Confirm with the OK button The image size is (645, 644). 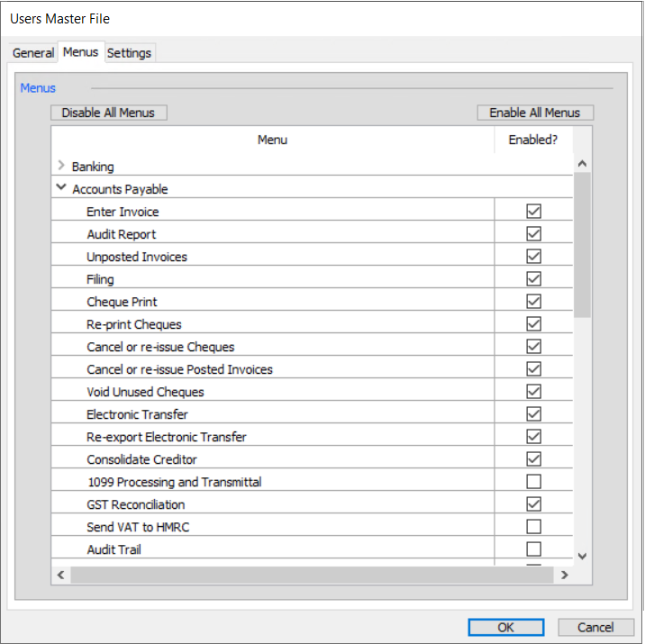(x=505, y=627)
